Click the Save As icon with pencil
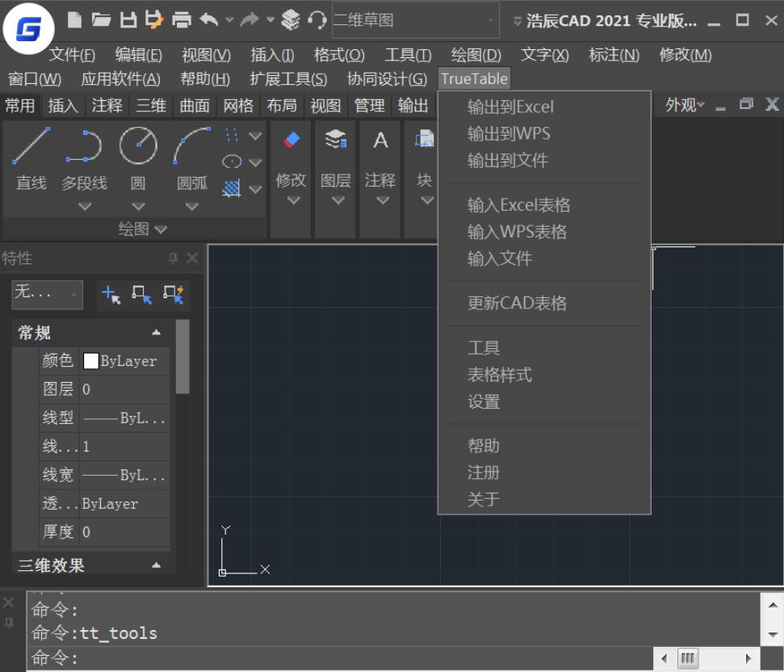784x672 pixels. (x=154, y=20)
